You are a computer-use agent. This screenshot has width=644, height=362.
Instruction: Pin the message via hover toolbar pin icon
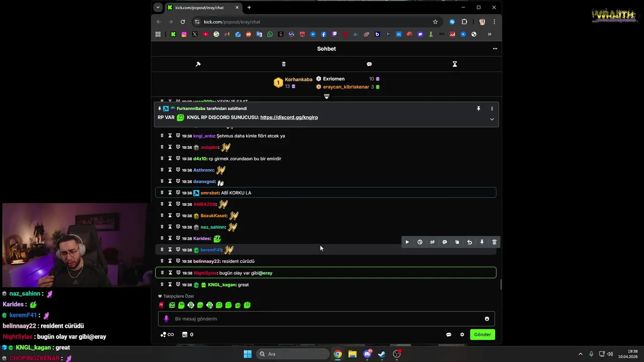[482, 242]
